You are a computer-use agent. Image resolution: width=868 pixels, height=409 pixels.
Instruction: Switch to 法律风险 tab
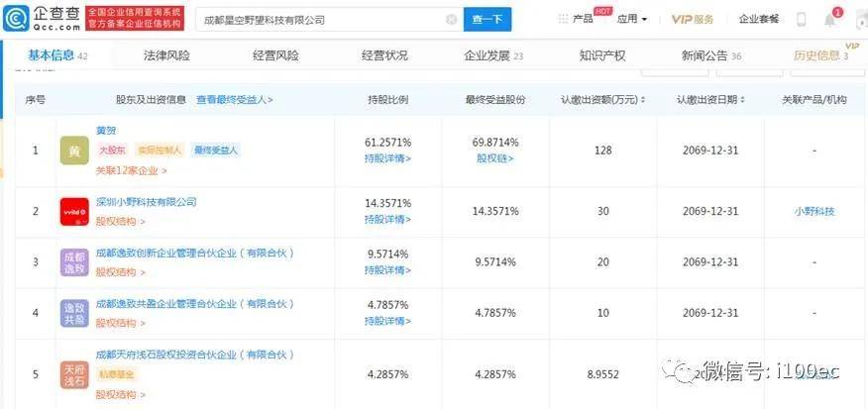pos(166,55)
